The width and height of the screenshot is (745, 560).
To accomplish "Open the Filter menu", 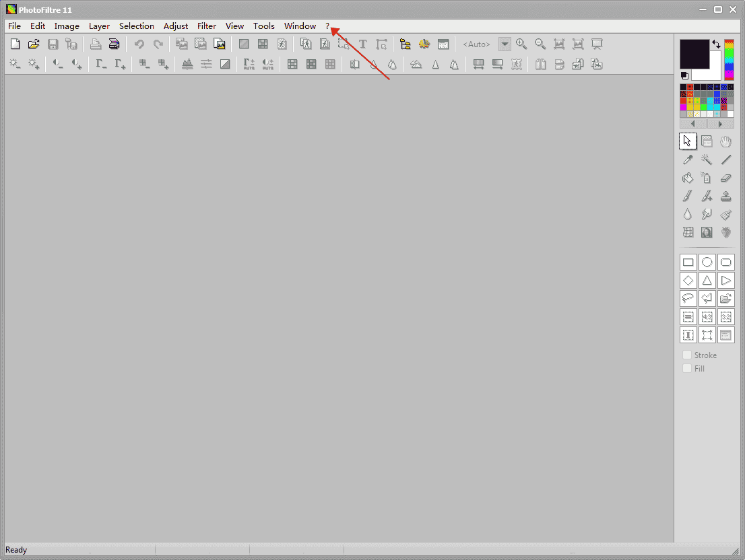I will click(207, 26).
